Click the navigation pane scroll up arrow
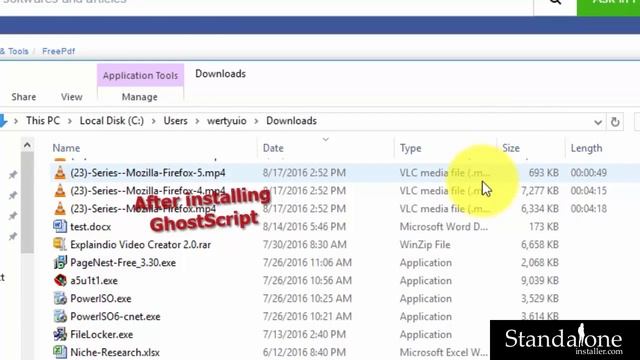The image size is (640, 360). [27, 145]
